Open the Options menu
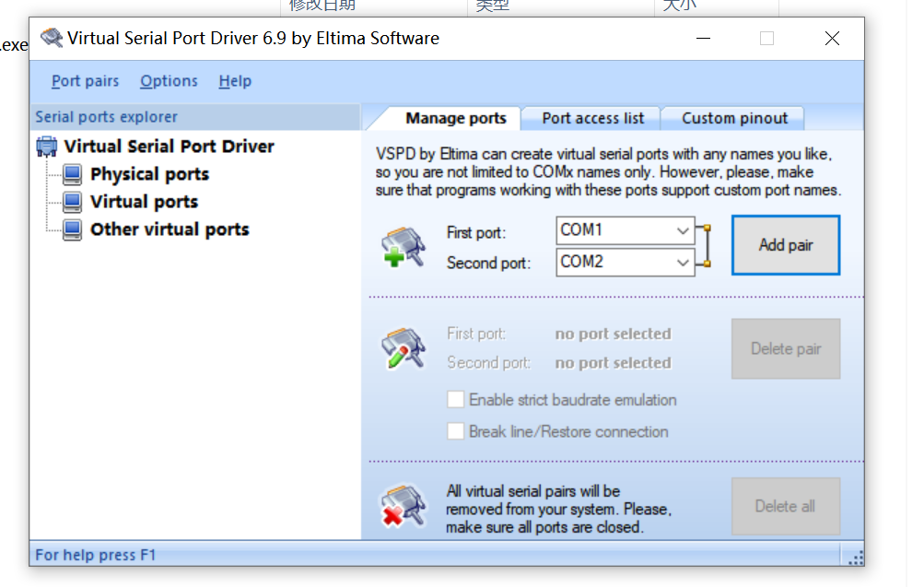The image size is (924, 587). point(170,81)
